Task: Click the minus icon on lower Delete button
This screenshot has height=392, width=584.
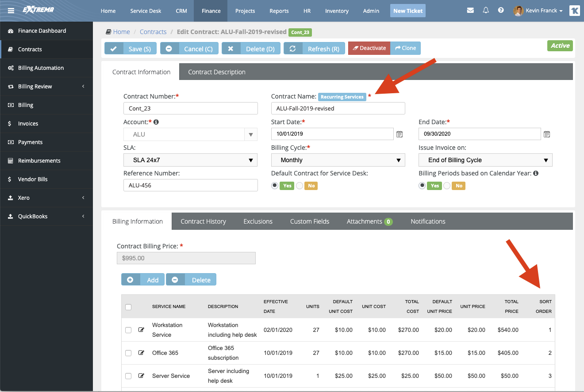Action: [175, 280]
